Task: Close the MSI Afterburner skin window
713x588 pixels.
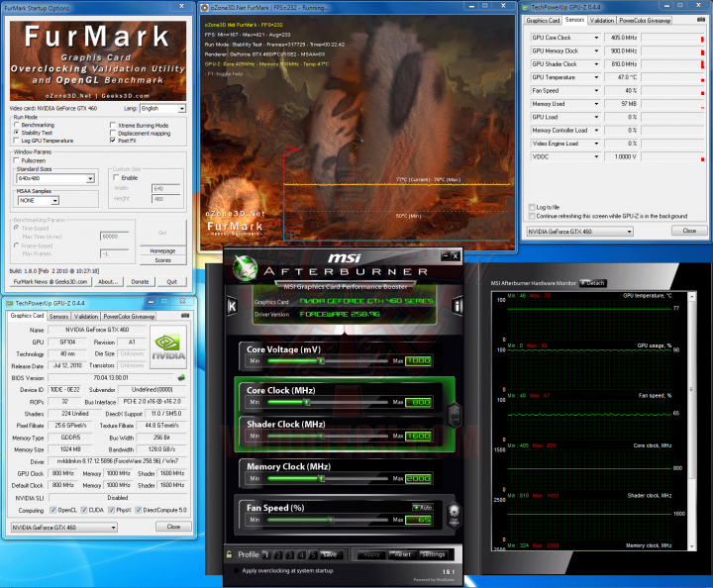Action: [456, 256]
